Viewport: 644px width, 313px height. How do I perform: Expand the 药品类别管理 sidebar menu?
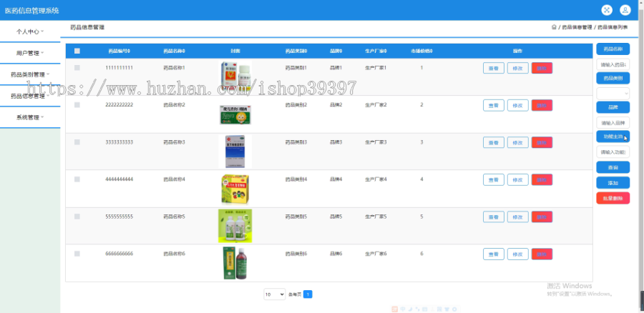[x=30, y=74]
